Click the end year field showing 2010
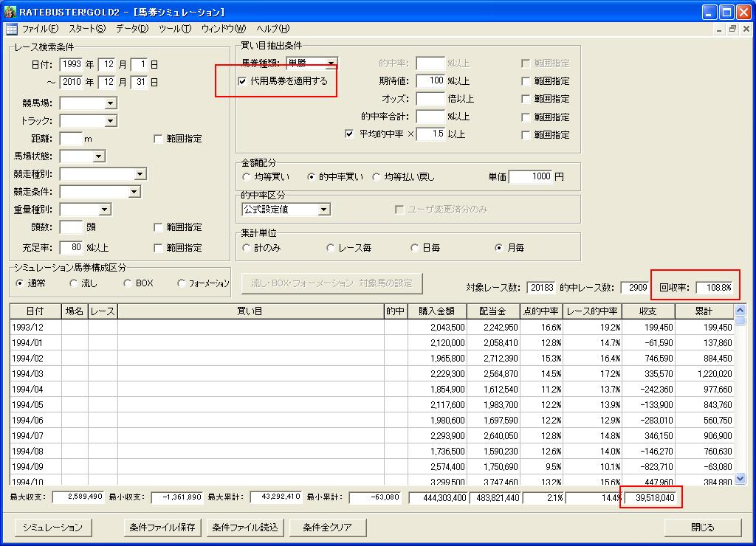This screenshot has height=546, width=756. coord(72,82)
